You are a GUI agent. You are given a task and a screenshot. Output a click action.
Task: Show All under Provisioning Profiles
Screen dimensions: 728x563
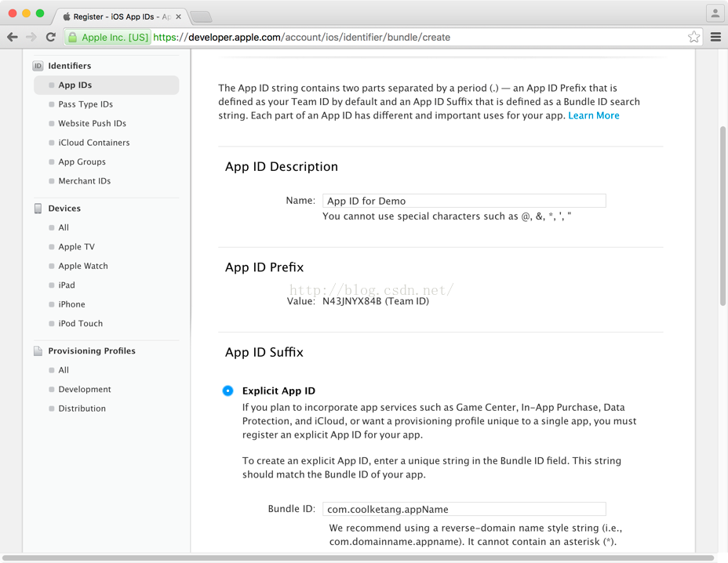coord(64,370)
